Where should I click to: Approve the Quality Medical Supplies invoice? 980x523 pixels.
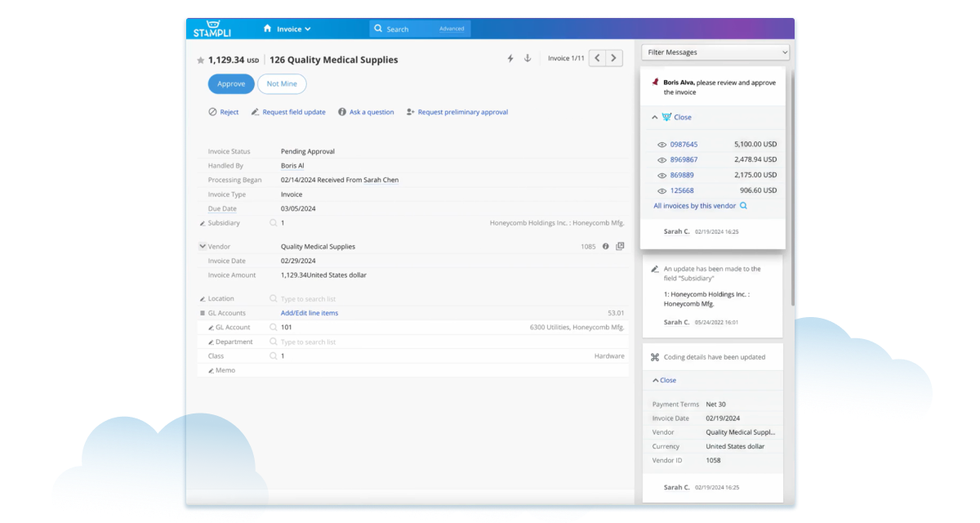[x=230, y=83]
